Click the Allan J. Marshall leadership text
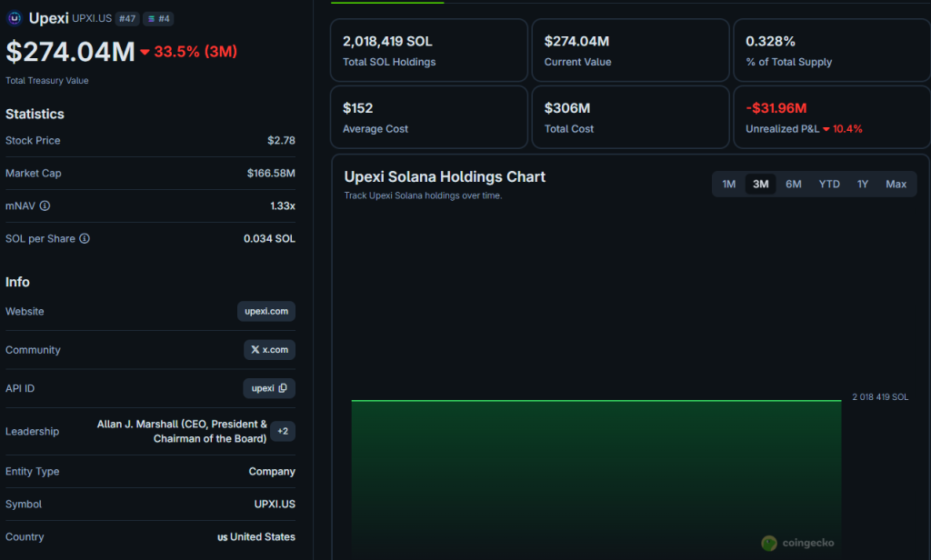The image size is (931, 560). [x=182, y=431]
